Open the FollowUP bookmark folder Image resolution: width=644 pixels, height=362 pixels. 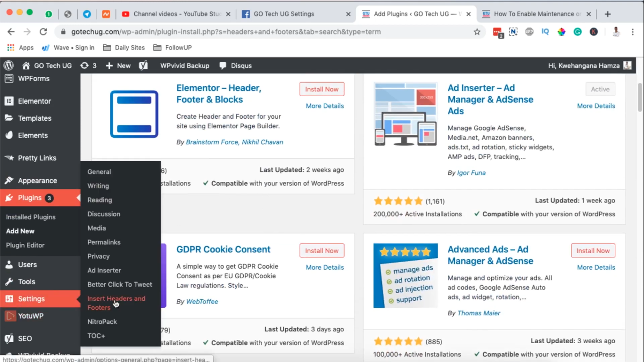pos(172,48)
